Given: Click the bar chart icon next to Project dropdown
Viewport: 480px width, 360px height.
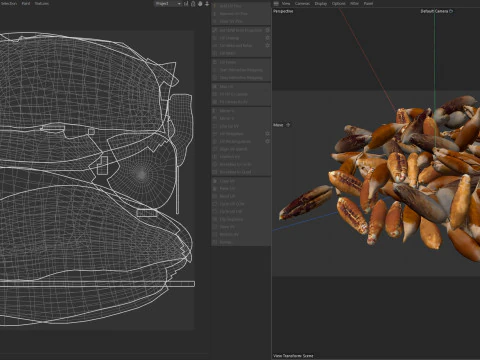Looking at the screenshot, I should coord(186,4).
